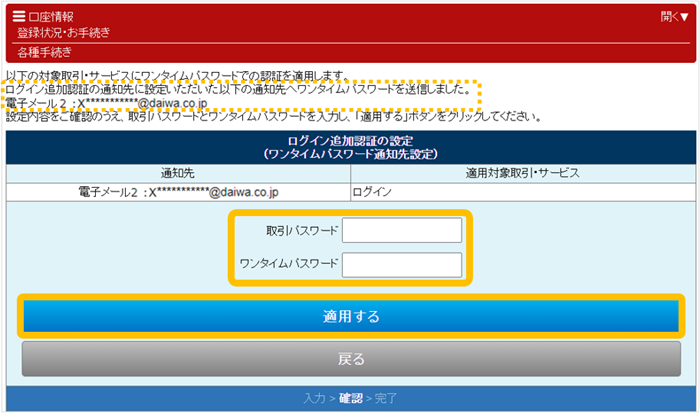The image size is (700, 413).
Task: Click the ログイン table cell
Action: click(523, 192)
